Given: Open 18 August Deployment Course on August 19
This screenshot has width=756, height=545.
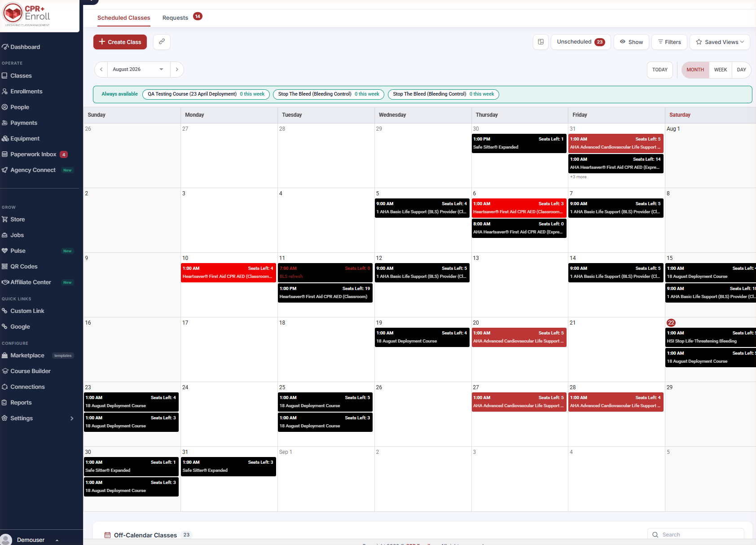Looking at the screenshot, I should 422,337.
